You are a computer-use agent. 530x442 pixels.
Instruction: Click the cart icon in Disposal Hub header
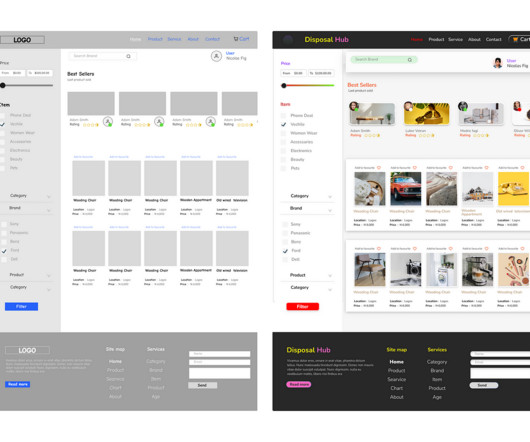point(515,40)
